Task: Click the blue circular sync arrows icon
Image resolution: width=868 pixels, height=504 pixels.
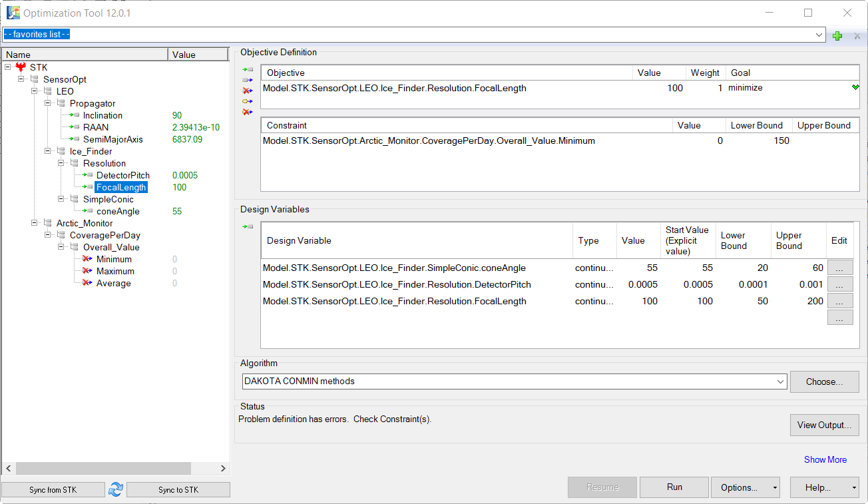Action: point(116,489)
